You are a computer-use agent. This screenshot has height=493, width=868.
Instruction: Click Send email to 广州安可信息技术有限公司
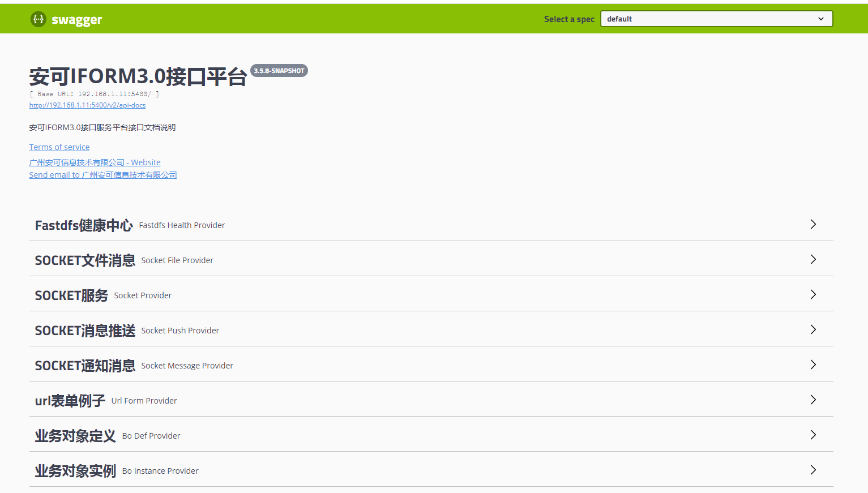click(102, 175)
